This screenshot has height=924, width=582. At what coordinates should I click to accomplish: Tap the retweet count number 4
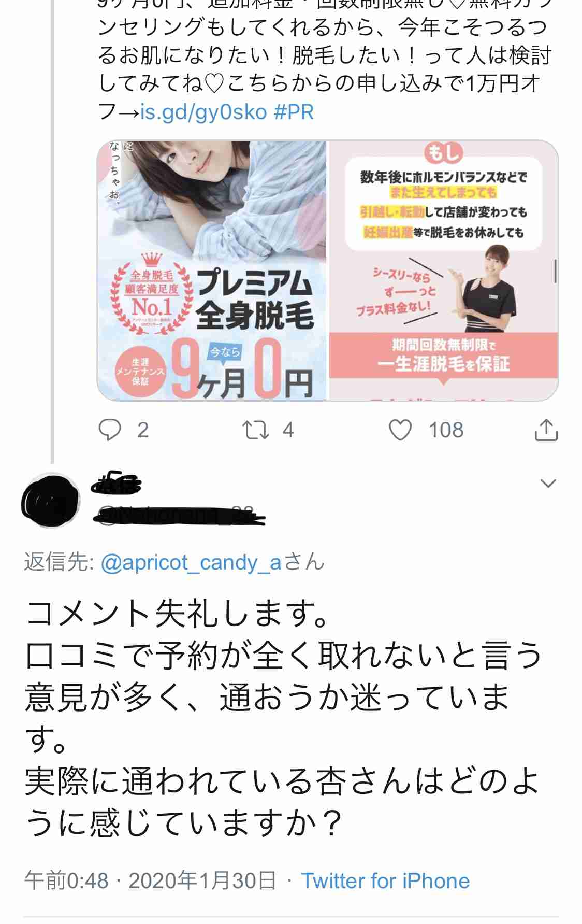tap(288, 430)
